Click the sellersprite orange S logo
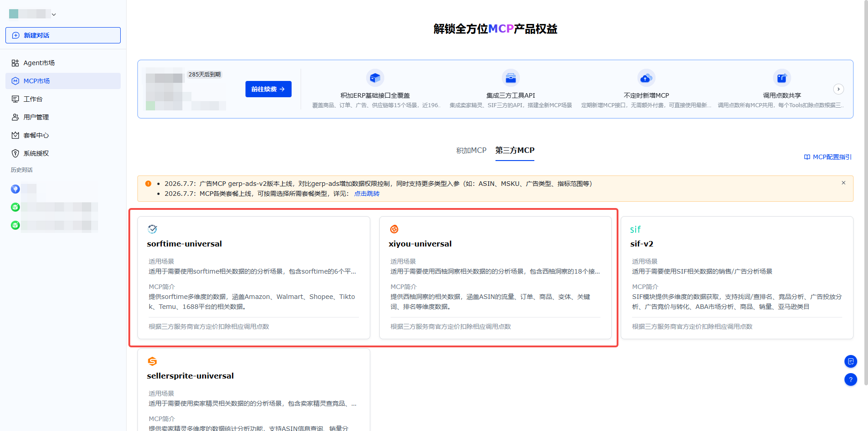The image size is (868, 431). tap(152, 361)
